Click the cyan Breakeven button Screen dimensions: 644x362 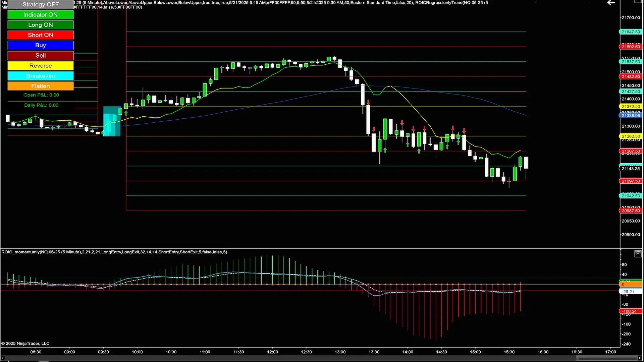tap(40, 76)
